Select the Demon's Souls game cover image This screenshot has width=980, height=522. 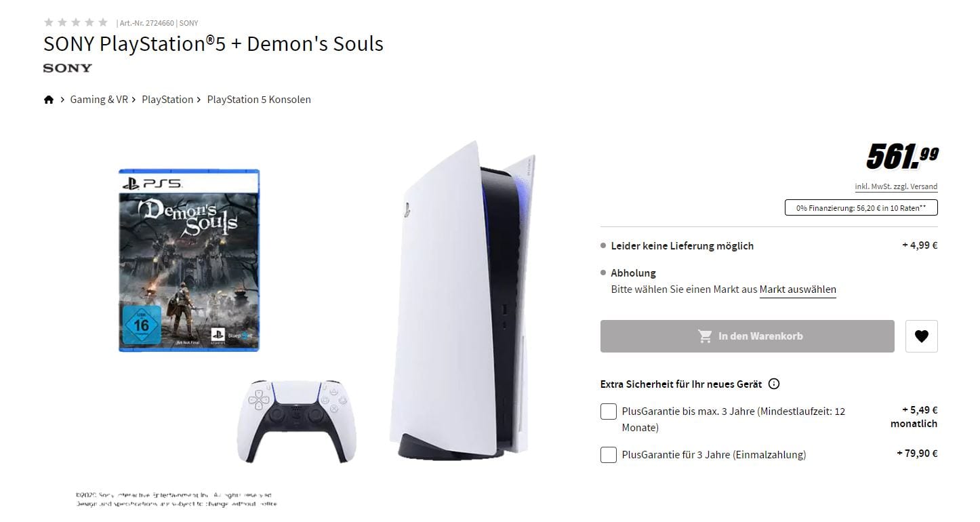[189, 260]
